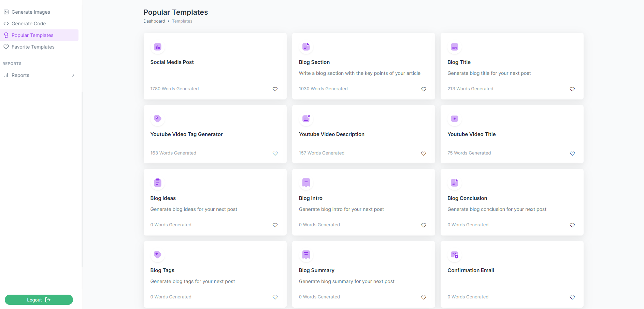Toggle the heart on Blog Title
Viewport: 644px width, 309px height.
point(572,89)
